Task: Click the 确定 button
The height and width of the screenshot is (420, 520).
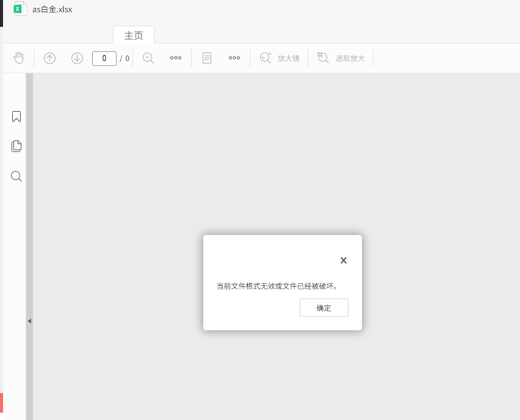Action: coord(324,308)
